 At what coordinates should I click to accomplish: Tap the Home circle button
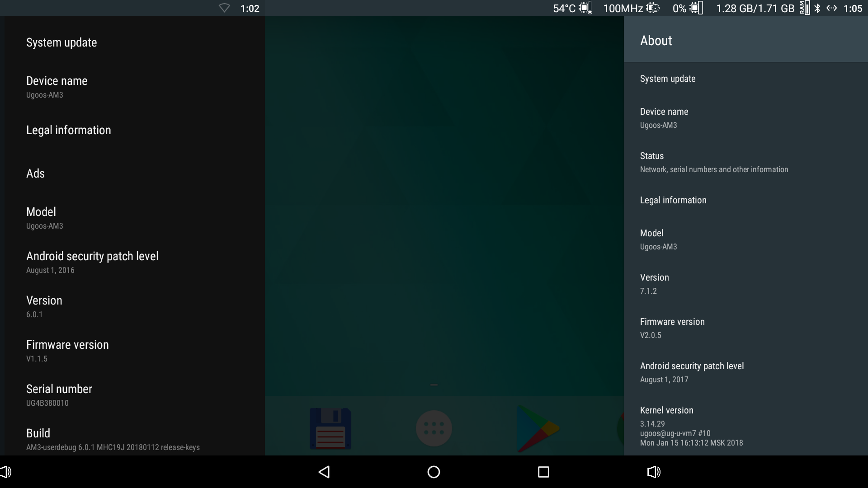pyautogui.click(x=434, y=472)
